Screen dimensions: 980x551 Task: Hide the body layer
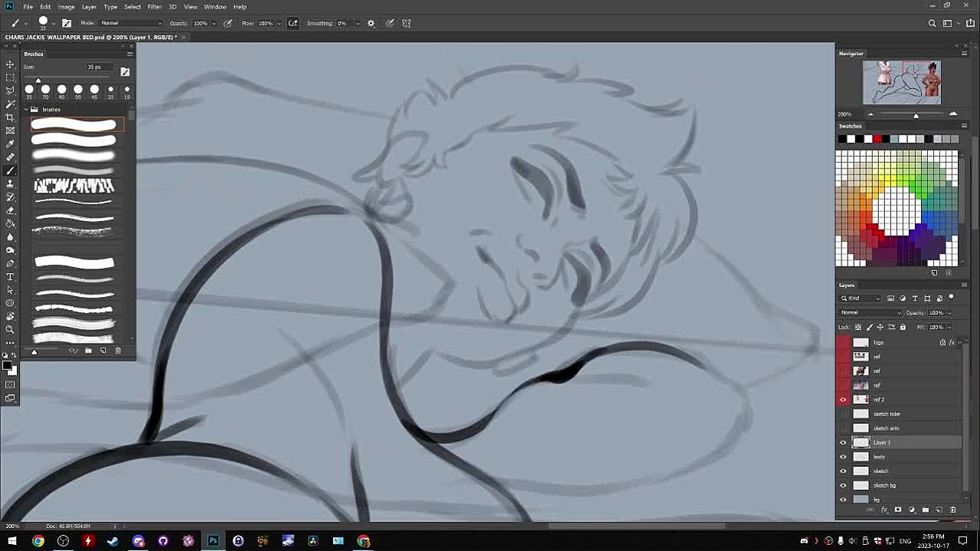(843, 457)
